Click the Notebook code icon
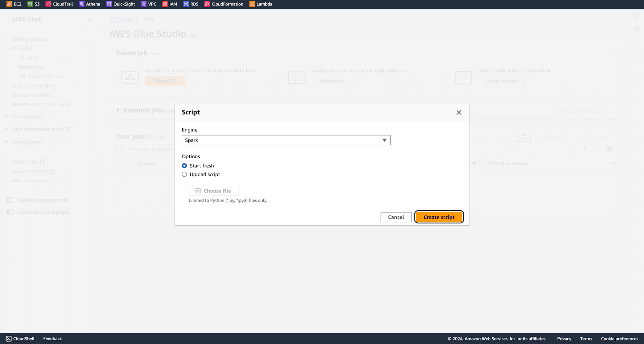Viewport: 644px width, 344px height. click(x=297, y=78)
